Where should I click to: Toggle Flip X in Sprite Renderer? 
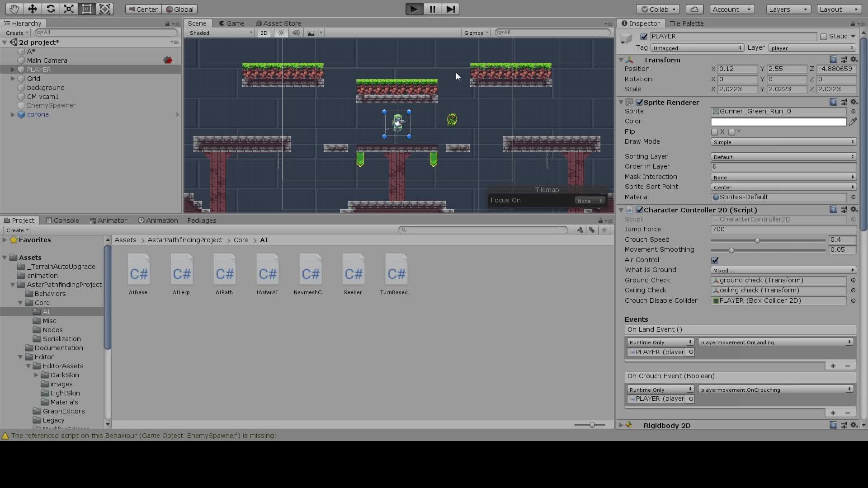pyautogui.click(x=716, y=132)
